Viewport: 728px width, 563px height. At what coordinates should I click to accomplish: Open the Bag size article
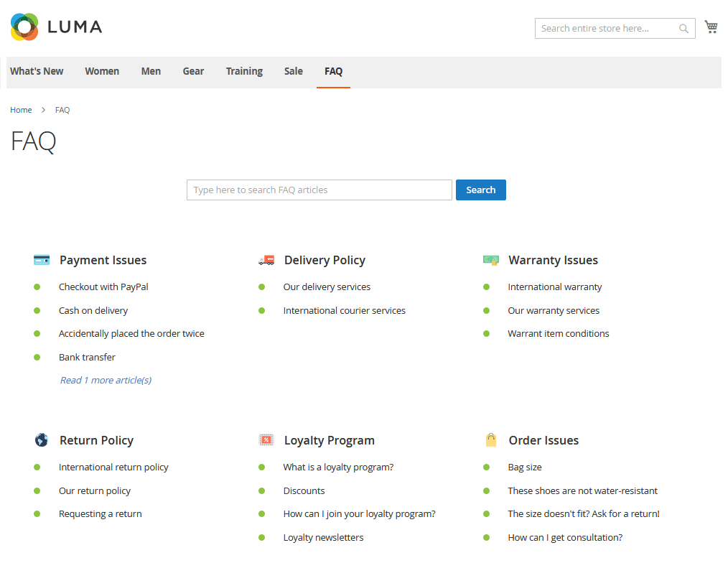(x=524, y=467)
